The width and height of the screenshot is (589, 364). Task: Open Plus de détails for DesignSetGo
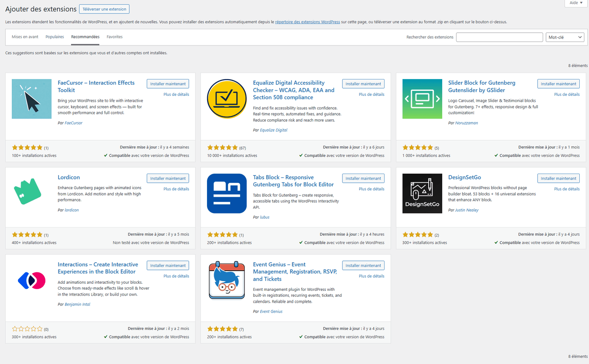tap(567, 189)
